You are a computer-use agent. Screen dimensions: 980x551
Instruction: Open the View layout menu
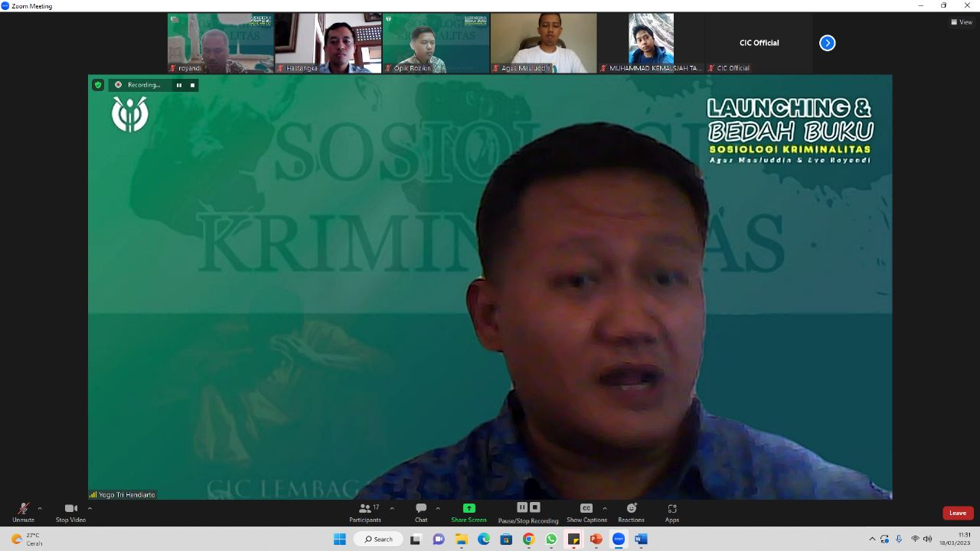pos(962,22)
